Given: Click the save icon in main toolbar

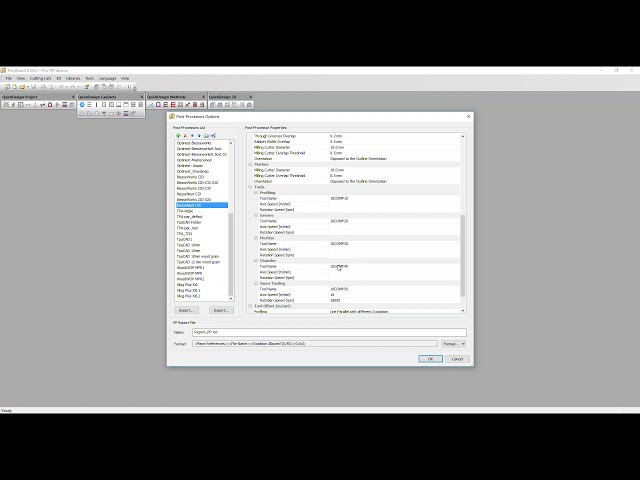Looking at the screenshot, I should click(34, 87).
